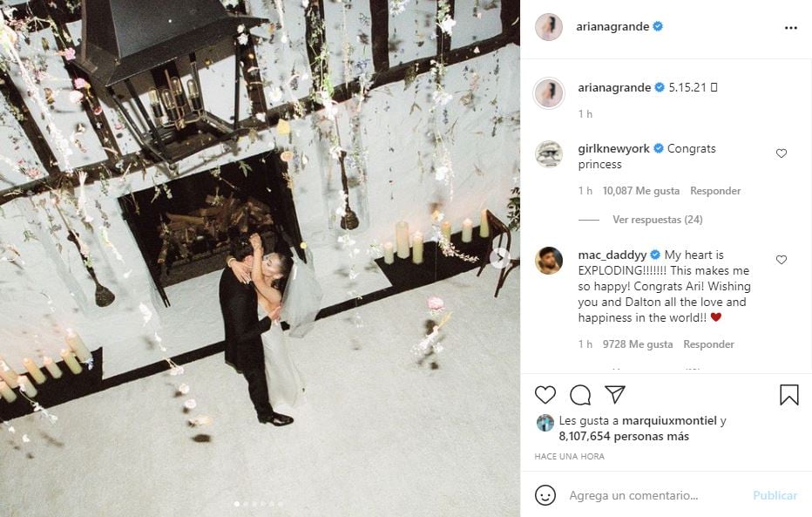Open the three-dot more options menu
Viewport: 812px width, 517px height.
[x=790, y=28]
